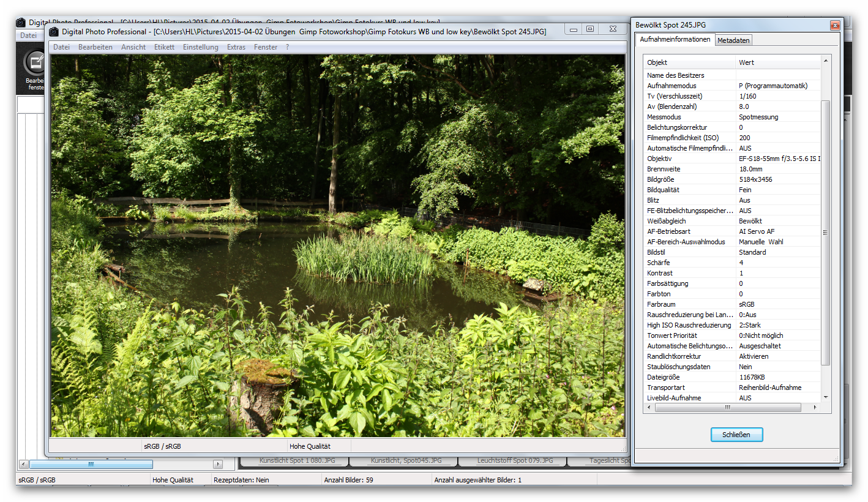
Task: Click the AI Servo AF value
Action: tap(757, 231)
